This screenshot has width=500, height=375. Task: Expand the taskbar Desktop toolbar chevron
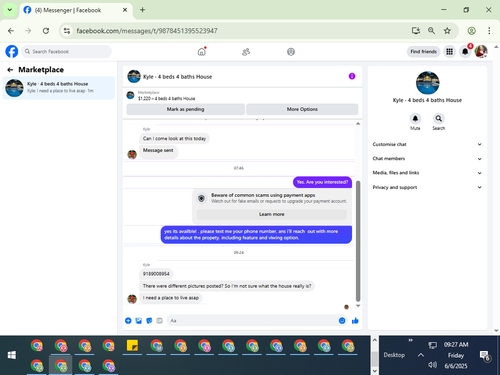click(x=411, y=340)
